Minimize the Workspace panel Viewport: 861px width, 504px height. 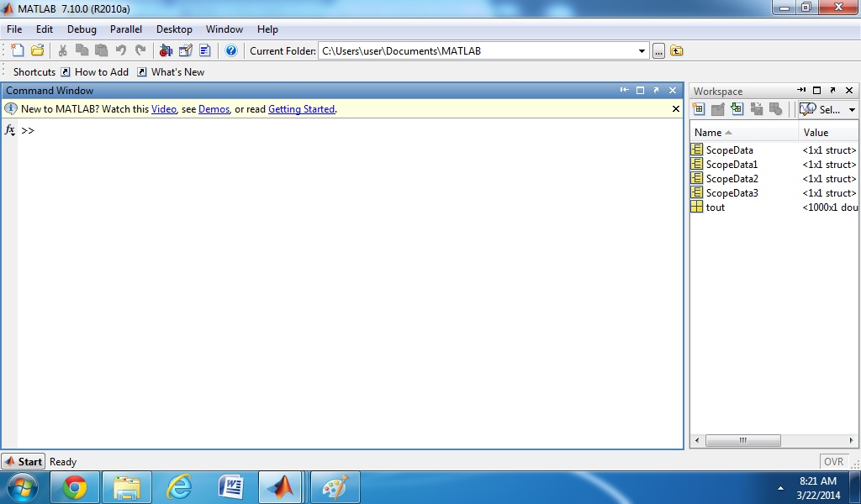pos(801,90)
